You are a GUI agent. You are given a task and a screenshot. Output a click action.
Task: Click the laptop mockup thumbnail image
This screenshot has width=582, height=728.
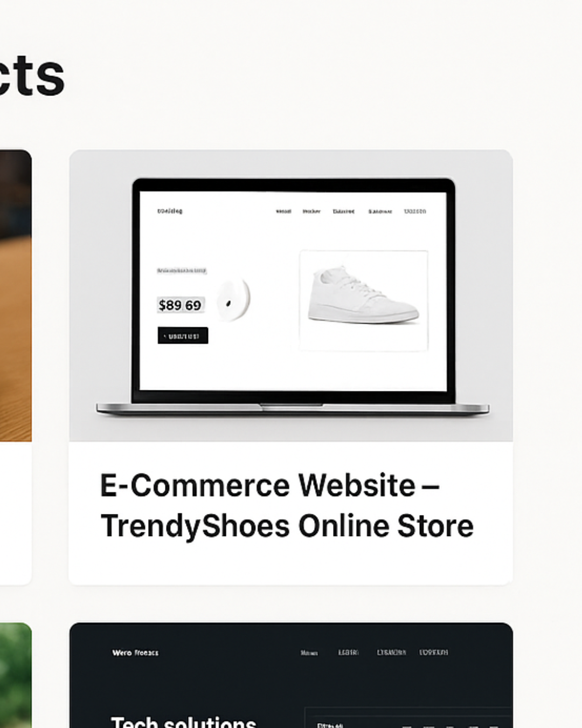click(291, 296)
